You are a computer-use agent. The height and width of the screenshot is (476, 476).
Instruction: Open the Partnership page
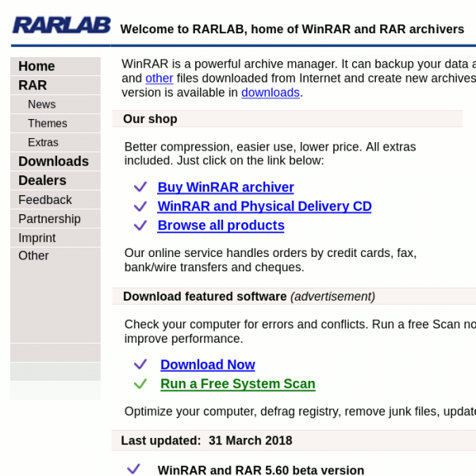pyautogui.click(x=49, y=219)
